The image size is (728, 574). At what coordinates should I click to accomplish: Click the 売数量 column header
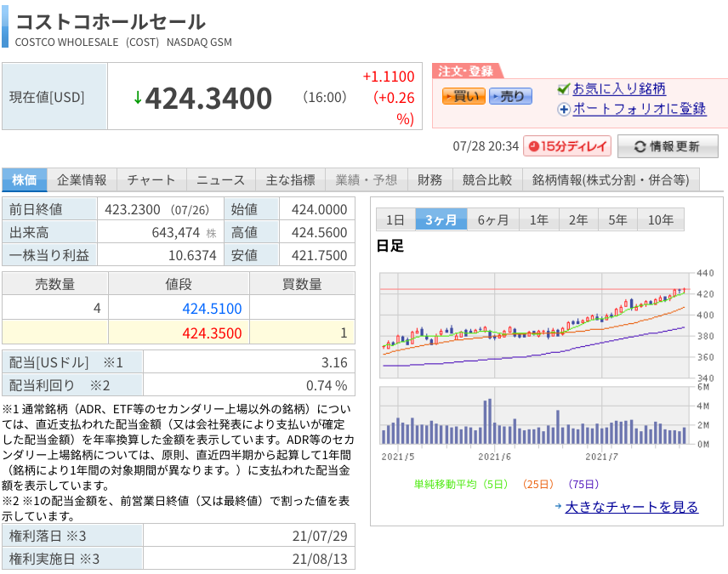pos(55,284)
